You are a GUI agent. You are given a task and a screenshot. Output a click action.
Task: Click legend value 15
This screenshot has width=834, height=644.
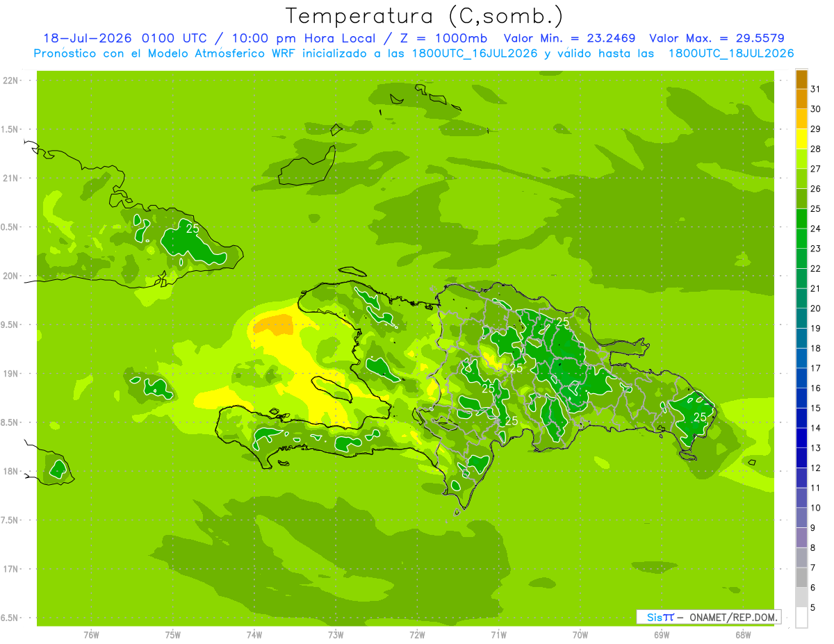pos(816,408)
